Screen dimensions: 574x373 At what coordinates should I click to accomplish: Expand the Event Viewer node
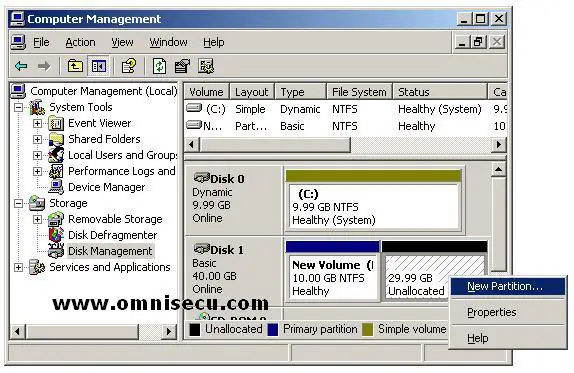tap(37, 123)
